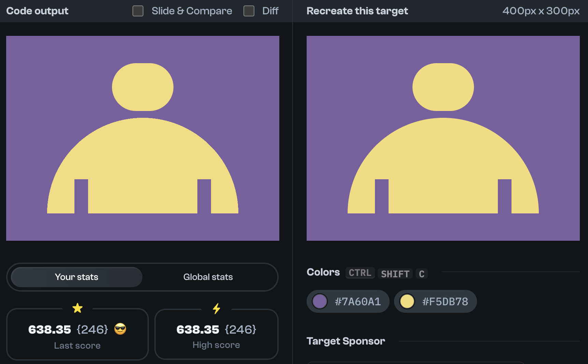Click the Last score card showing 638.35
588x364 pixels.
(78, 335)
